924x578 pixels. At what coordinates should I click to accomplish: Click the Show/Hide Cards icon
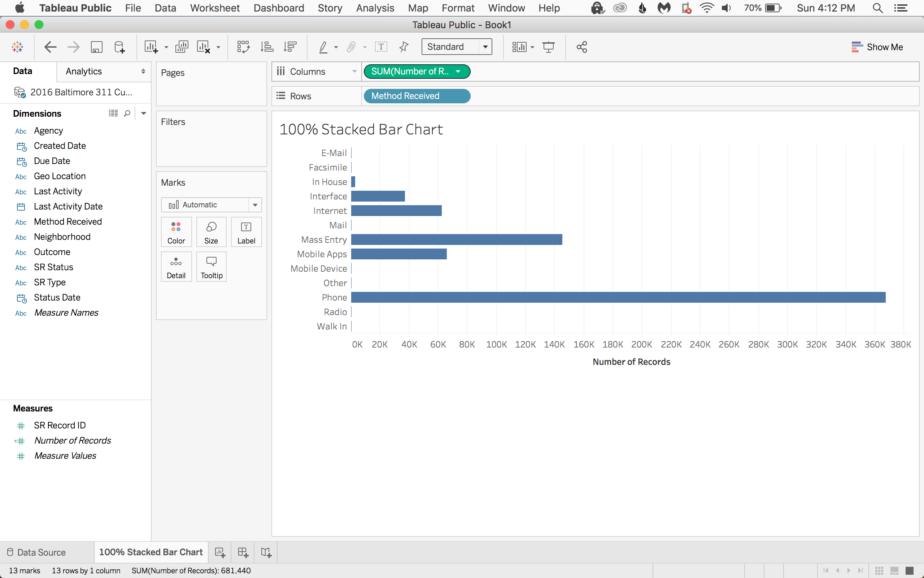coord(519,47)
